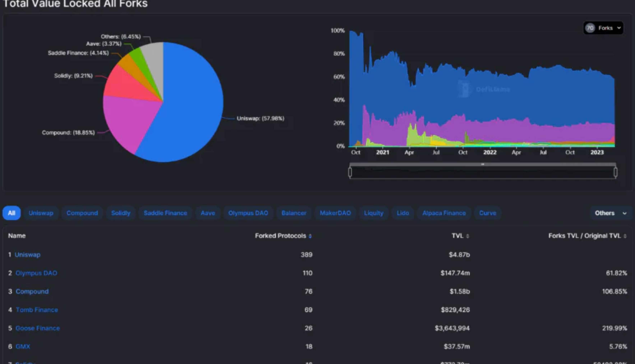635x364 pixels.
Task: Select the Saddle Finance filter
Action: coord(165,213)
